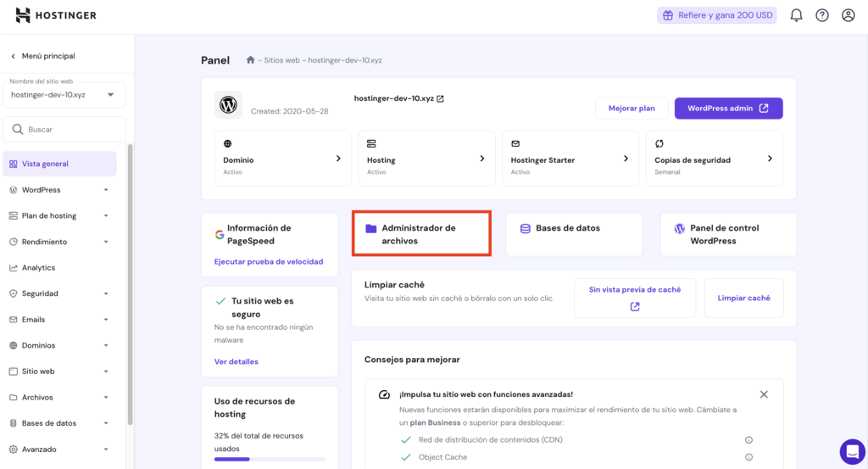Select Analytics in the sidebar

coord(38,268)
